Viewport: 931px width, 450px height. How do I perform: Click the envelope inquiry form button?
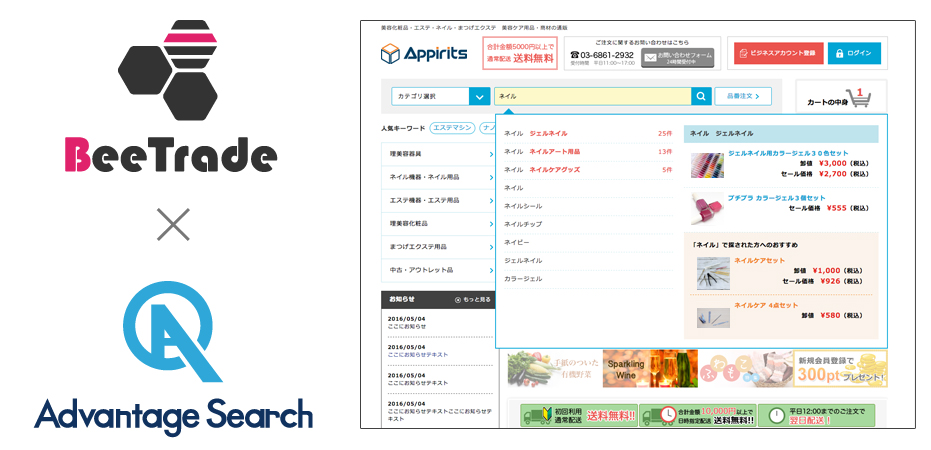tap(677, 58)
